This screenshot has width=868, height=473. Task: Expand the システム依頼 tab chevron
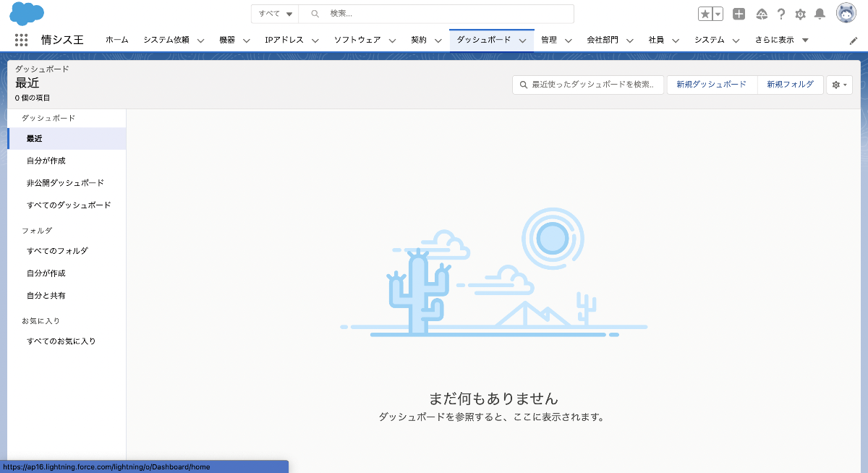click(200, 41)
